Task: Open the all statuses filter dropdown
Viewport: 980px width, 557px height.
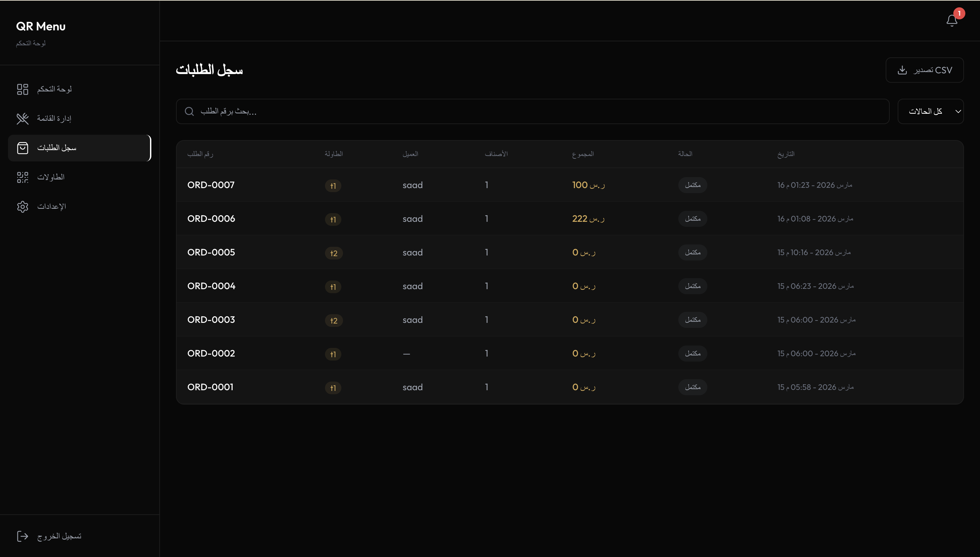Action: point(925,111)
